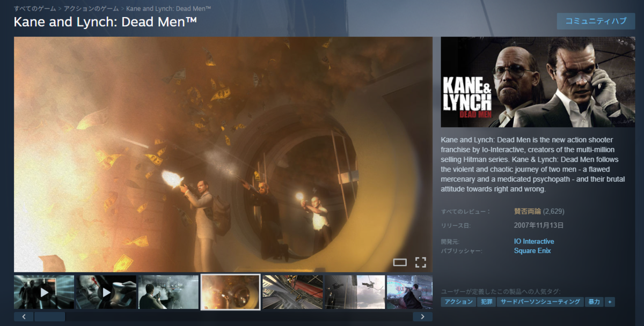644x326 pixels.
Task: Open the 賛否両論 review summary
Action: [x=527, y=211]
